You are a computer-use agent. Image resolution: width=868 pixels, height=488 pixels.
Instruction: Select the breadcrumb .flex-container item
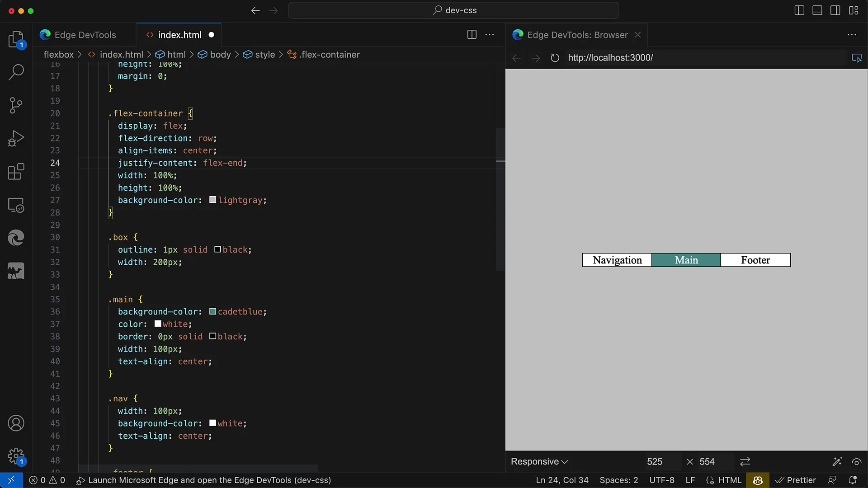tap(330, 54)
